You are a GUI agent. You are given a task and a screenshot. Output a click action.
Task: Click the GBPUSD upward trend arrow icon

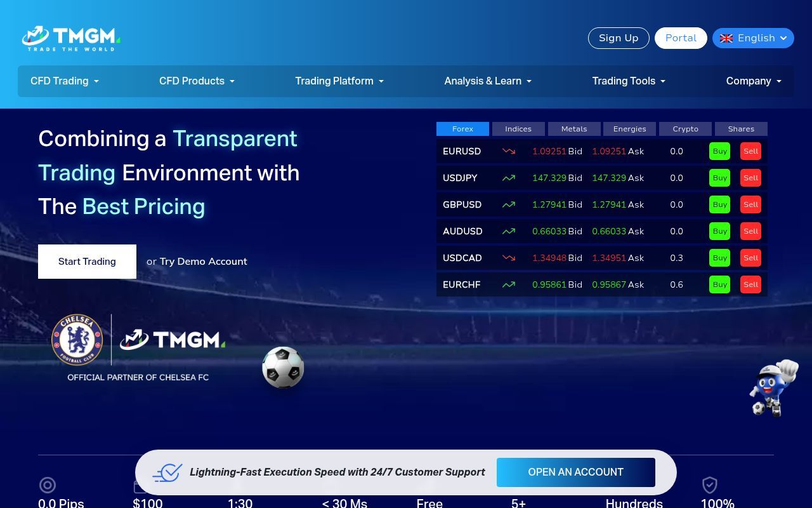pyautogui.click(x=509, y=204)
